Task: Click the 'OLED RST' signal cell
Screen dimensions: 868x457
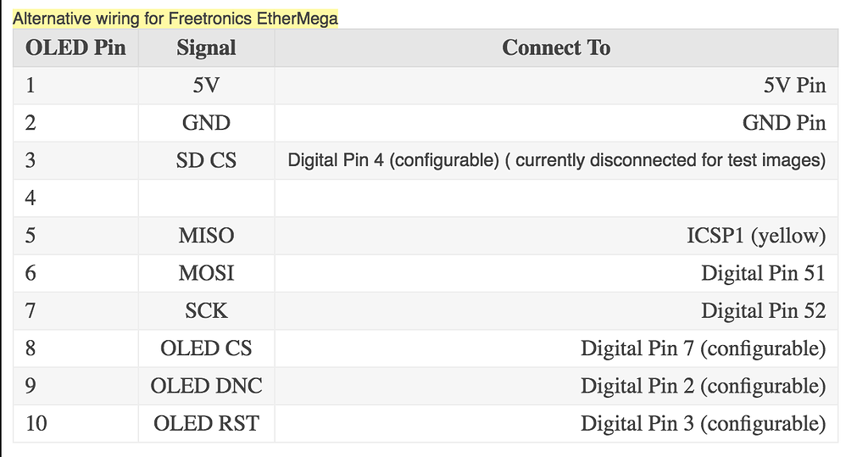Action: 206,423
